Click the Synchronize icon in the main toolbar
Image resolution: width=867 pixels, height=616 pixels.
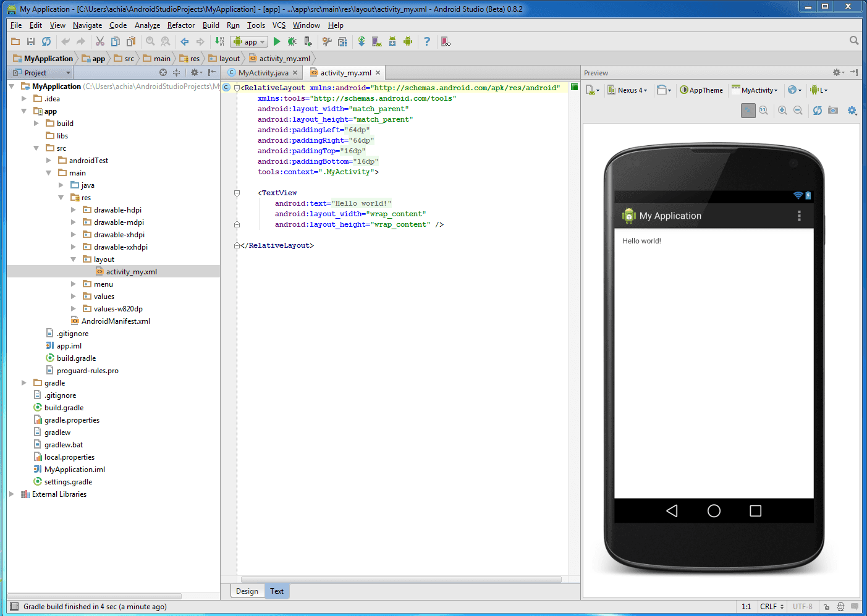pos(46,41)
